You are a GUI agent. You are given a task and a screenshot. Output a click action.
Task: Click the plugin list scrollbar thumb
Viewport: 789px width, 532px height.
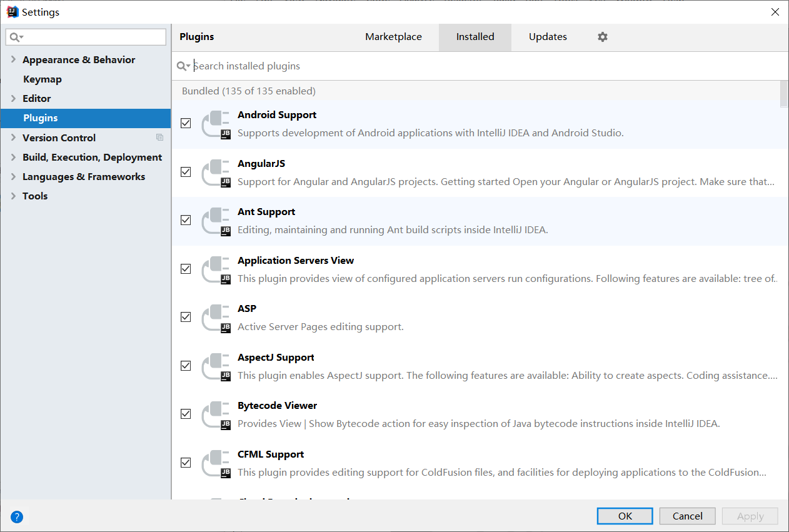[784, 94]
